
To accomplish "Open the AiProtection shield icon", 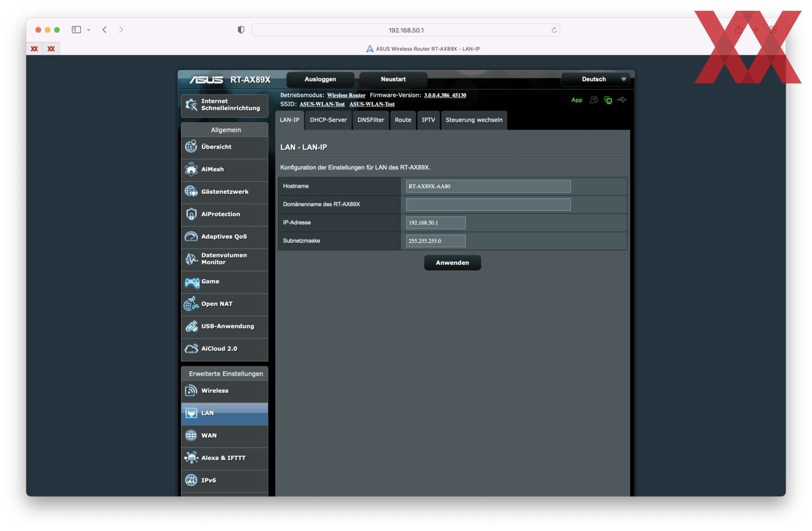I will [191, 214].
